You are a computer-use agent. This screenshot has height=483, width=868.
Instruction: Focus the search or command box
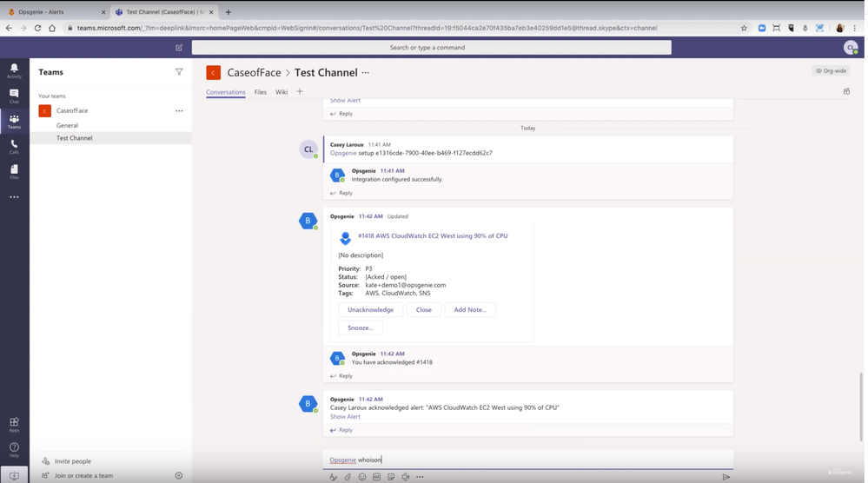[x=431, y=48]
